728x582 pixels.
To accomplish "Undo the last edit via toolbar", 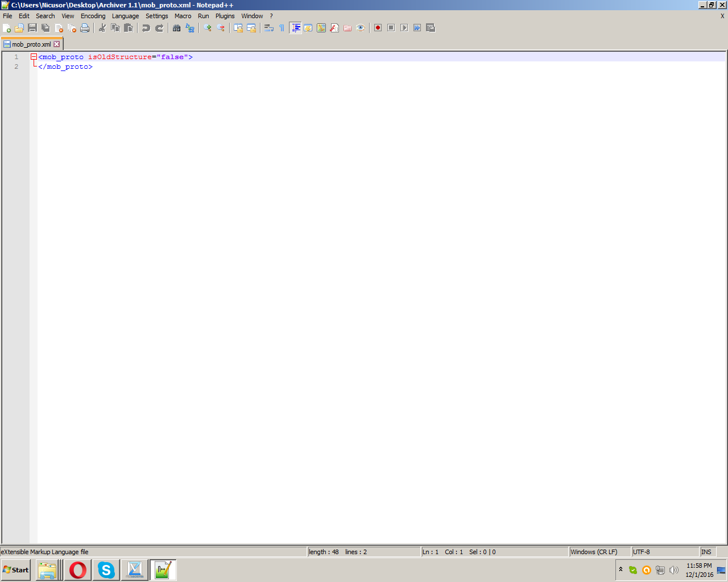I will pyautogui.click(x=146, y=28).
